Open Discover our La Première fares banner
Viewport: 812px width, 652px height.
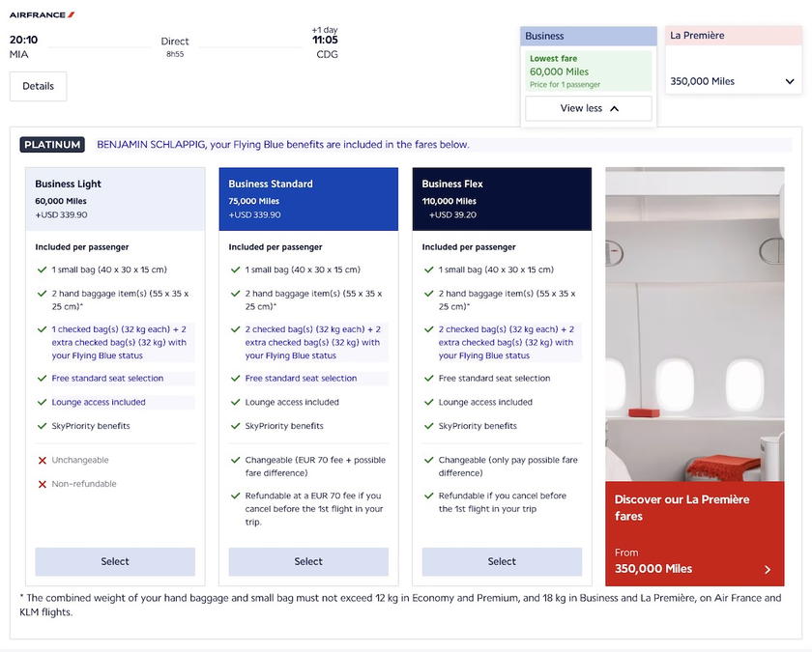[x=695, y=533]
